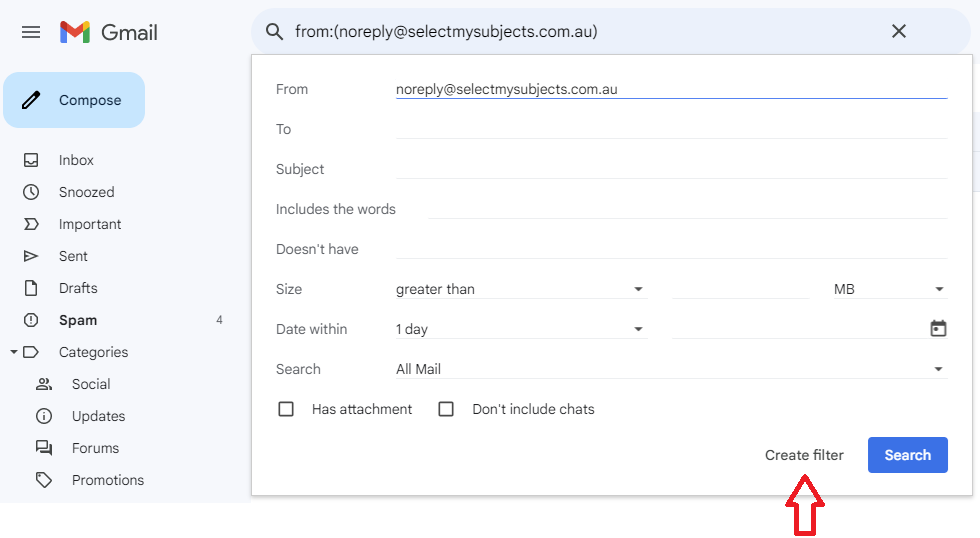Toggle the Has attachment checkbox
The width and height of the screenshot is (980, 538).
click(x=286, y=409)
